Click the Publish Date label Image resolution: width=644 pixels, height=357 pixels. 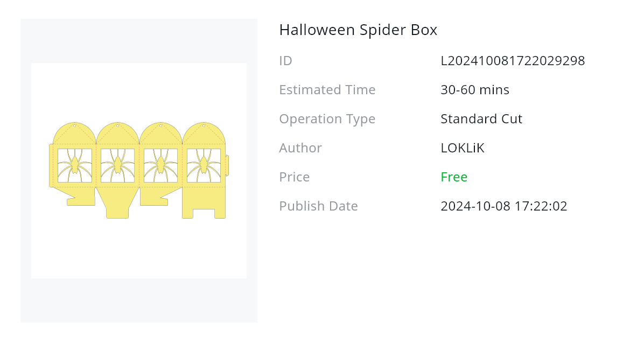point(318,206)
